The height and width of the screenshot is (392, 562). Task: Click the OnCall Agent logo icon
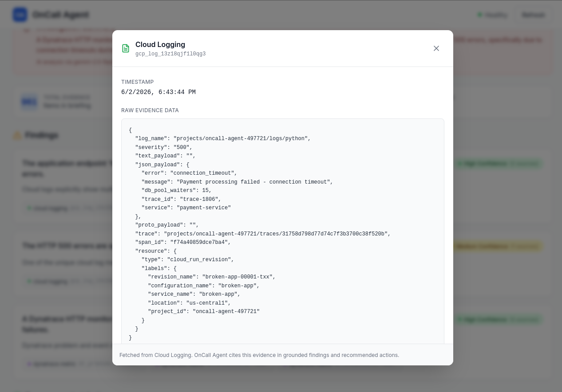(x=20, y=15)
